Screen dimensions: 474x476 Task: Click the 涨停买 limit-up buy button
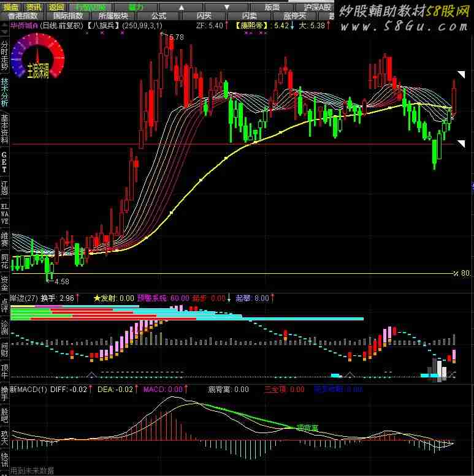(x=294, y=16)
